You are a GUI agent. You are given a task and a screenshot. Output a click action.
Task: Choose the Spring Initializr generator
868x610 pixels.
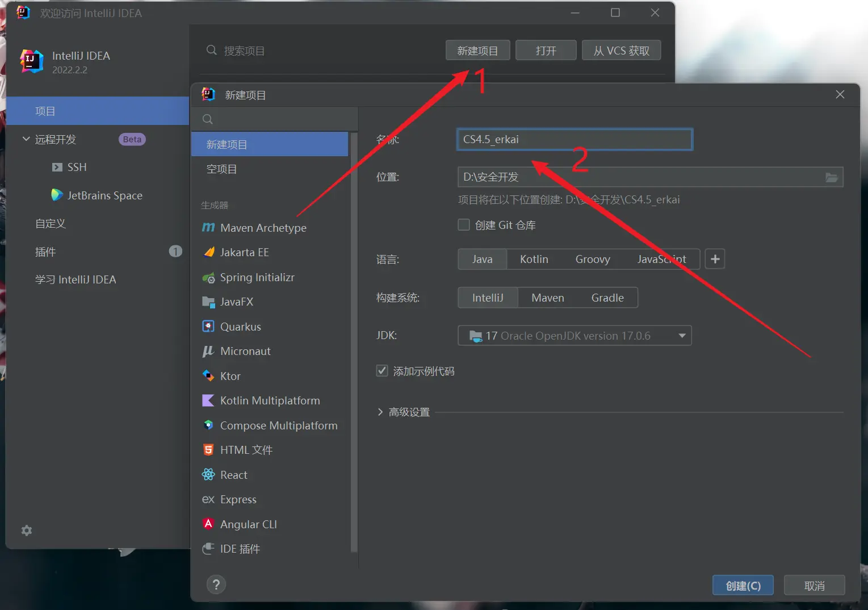pyautogui.click(x=257, y=277)
